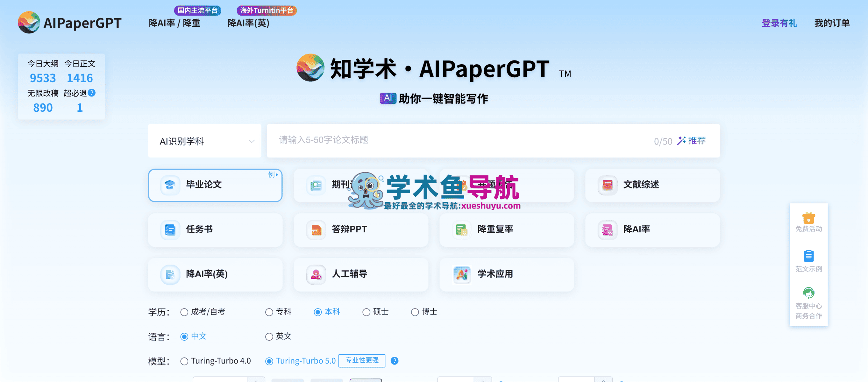The height and width of the screenshot is (382, 868).
Task: Choose 英文 language option
Action: coord(278,336)
